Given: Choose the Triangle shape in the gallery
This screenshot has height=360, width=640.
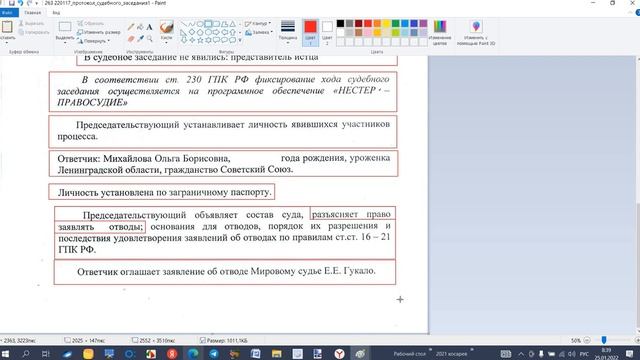Looking at the screenshot, I should [233, 24].
